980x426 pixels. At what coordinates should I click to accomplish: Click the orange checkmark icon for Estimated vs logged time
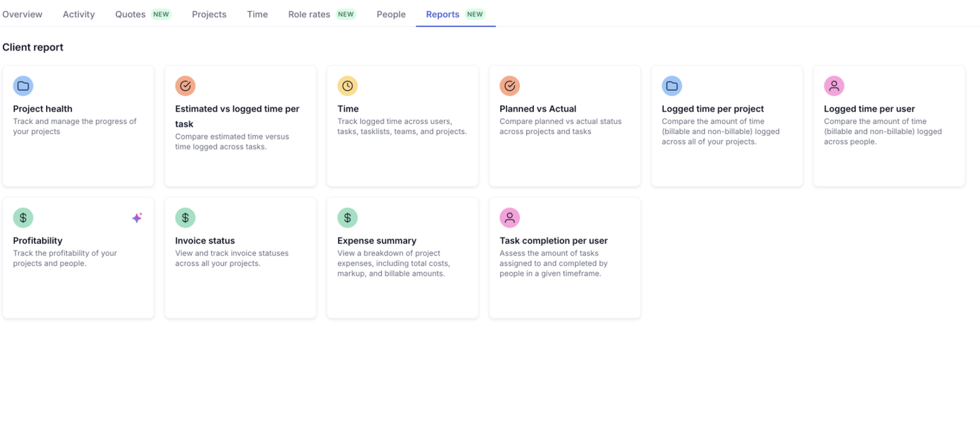[x=185, y=86]
